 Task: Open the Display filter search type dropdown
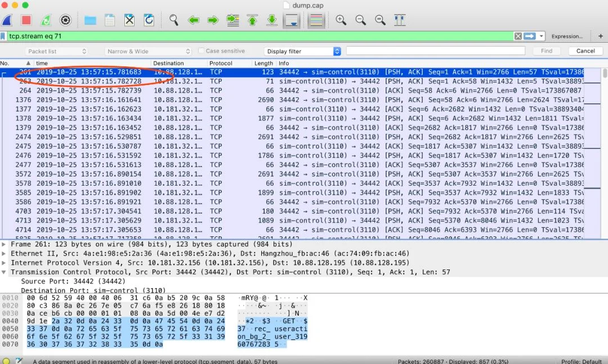click(x=302, y=51)
